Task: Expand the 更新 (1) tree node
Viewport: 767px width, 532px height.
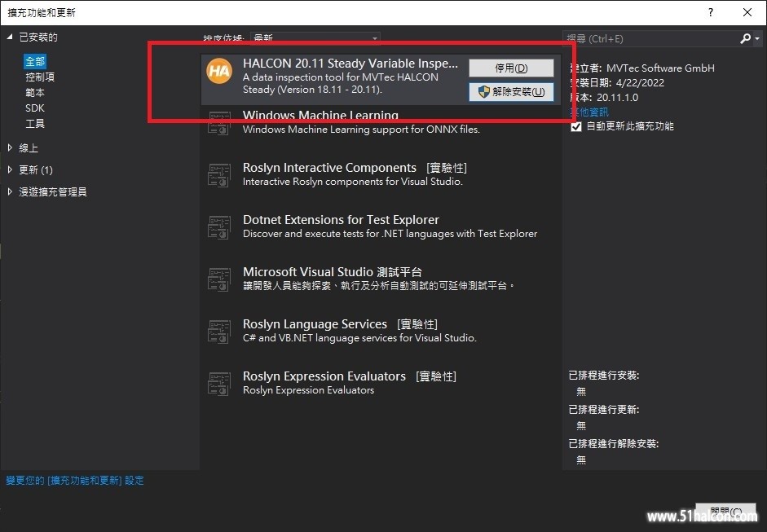Action: click(10, 169)
